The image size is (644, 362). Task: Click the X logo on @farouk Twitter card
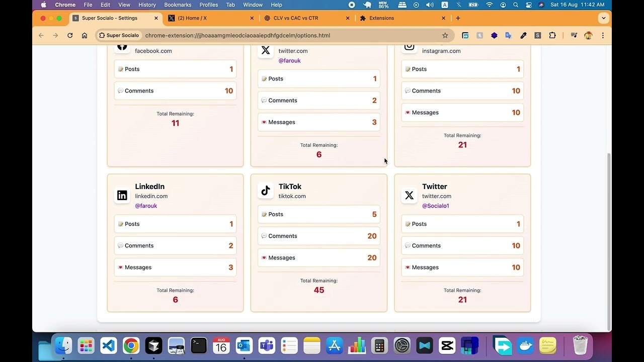[266, 50]
